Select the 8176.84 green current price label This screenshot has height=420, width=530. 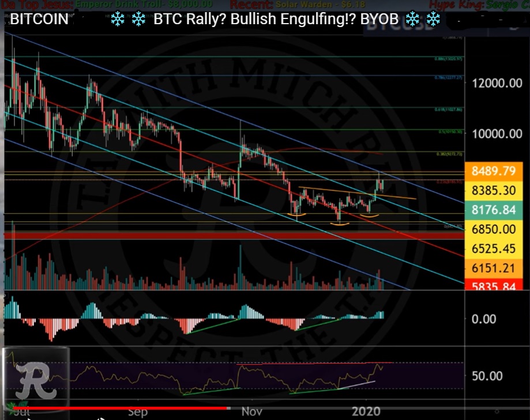(494, 210)
